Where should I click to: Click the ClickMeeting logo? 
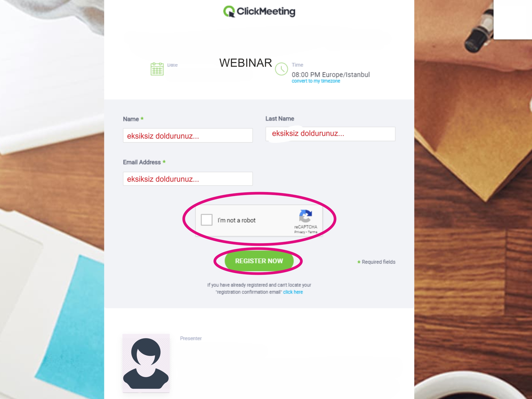coord(259,11)
